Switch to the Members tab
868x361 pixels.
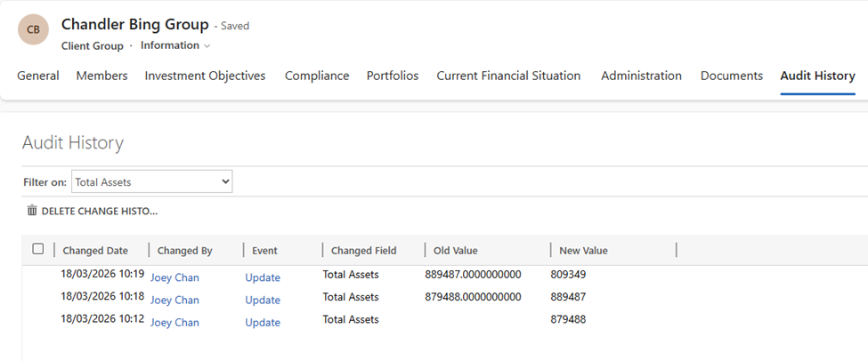coord(101,76)
